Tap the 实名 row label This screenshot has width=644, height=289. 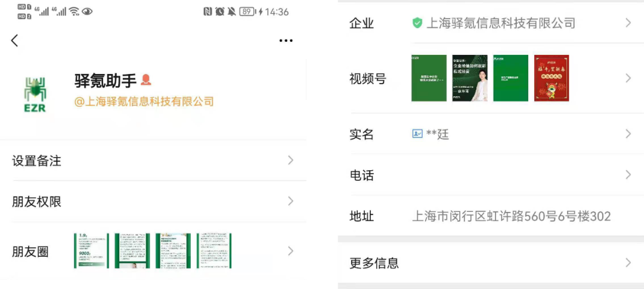(x=361, y=134)
